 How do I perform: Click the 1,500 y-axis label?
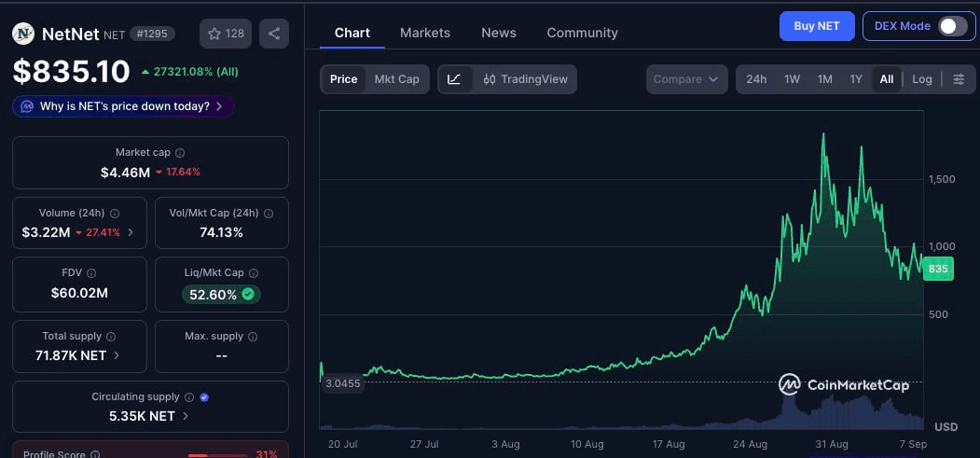tap(942, 179)
